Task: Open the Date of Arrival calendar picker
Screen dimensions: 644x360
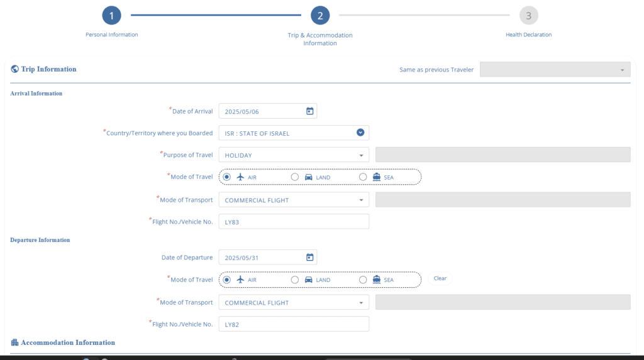Action: [309, 111]
